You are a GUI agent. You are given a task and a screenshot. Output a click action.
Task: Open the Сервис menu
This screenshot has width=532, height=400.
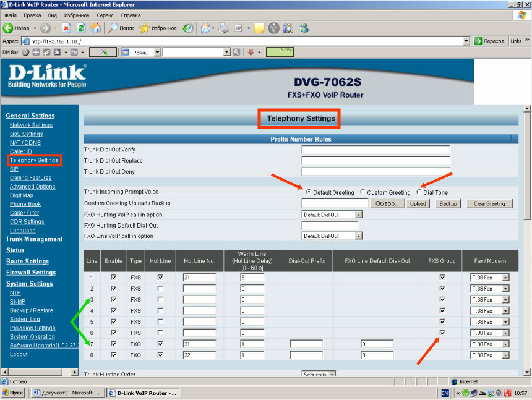click(105, 14)
